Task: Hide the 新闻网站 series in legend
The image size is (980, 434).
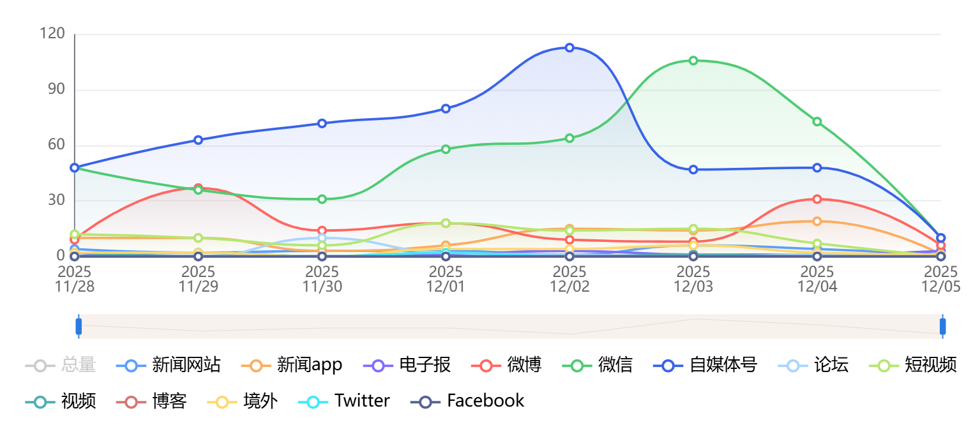Action: (x=169, y=366)
